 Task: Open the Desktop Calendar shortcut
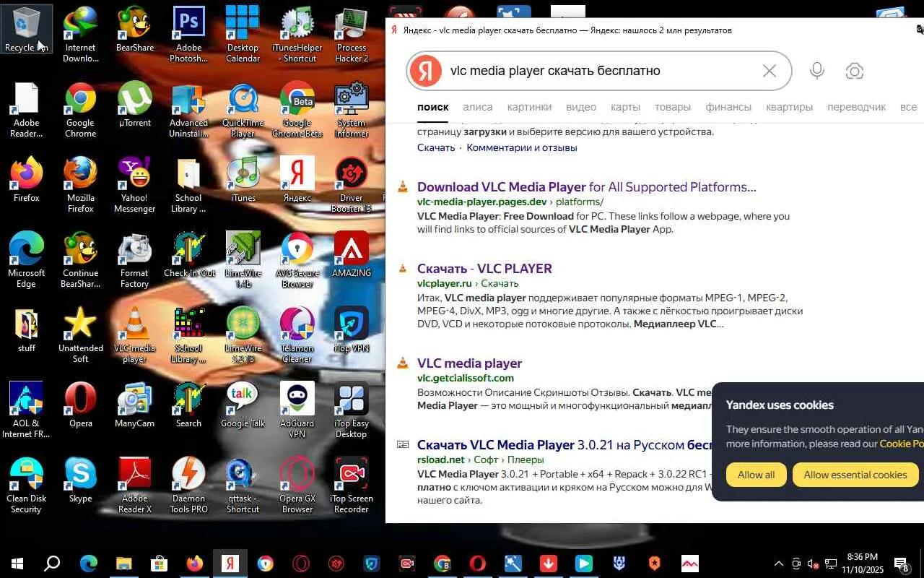(243, 35)
